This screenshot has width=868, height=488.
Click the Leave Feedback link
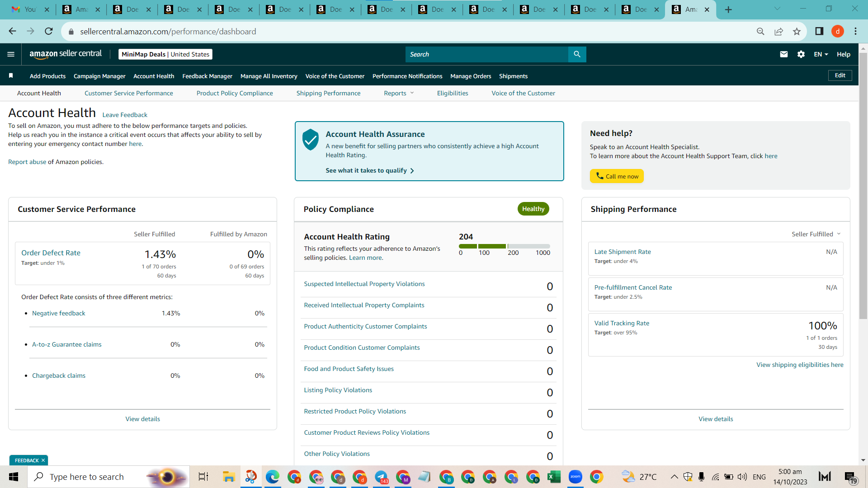(125, 115)
